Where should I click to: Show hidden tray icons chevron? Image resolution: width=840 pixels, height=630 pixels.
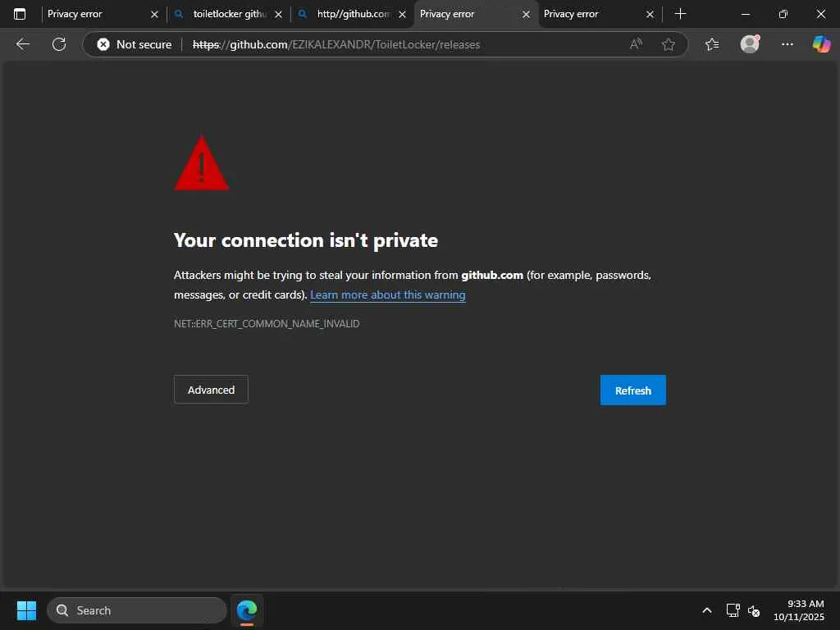(706, 610)
